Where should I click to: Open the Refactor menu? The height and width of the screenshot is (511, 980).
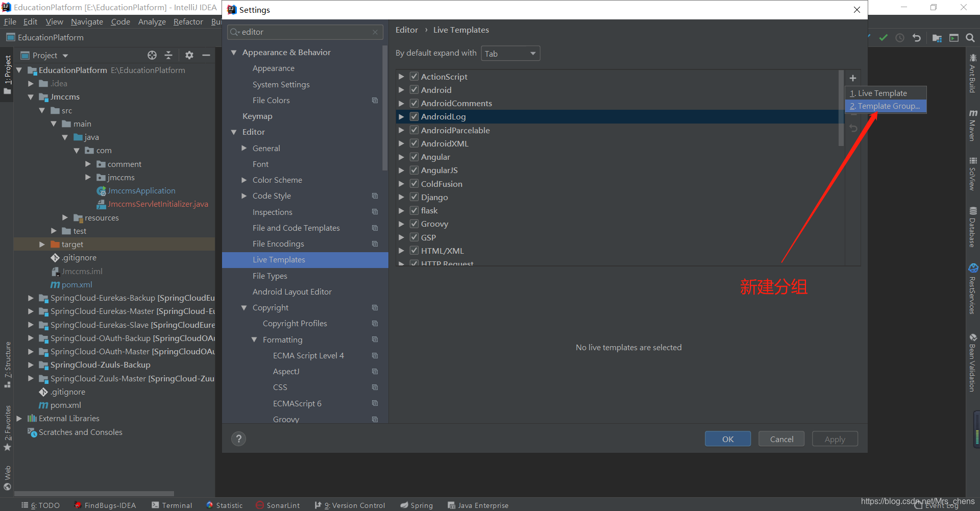coord(188,21)
